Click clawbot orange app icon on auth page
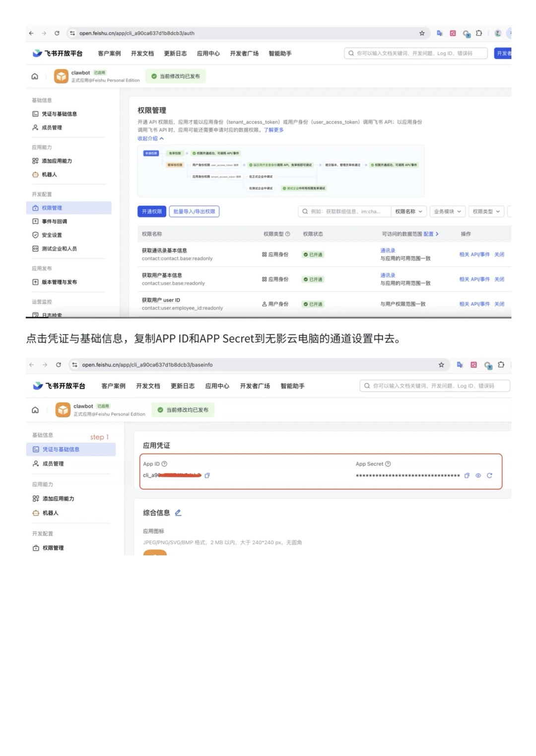Image resolution: width=536 pixels, height=756 pixels. [x=61, y=76]
